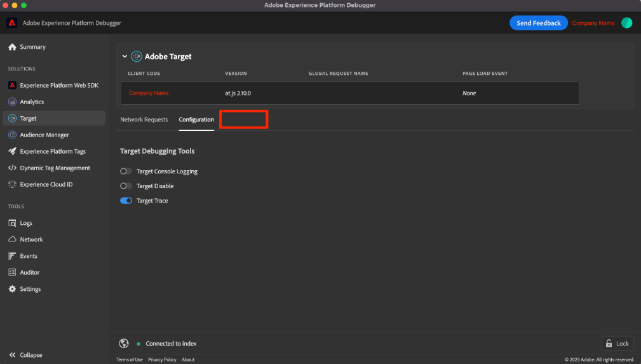Click the Adobe logo in header
This screenshot has width=641, height=364.
(x=12, y=23)
